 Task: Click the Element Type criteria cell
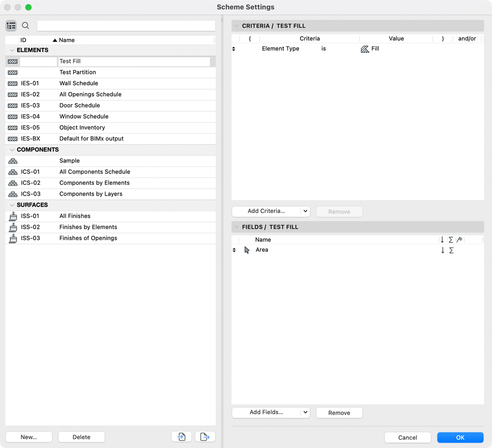(x=281, y=49)
